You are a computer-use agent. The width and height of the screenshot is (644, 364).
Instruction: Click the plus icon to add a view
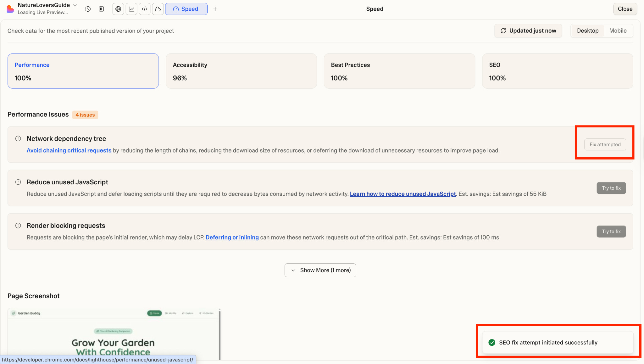click(215, 9)
